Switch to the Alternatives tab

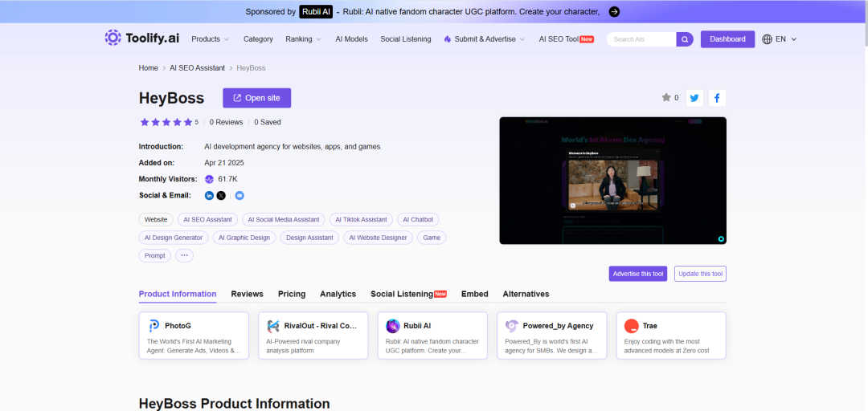(526, 294)
